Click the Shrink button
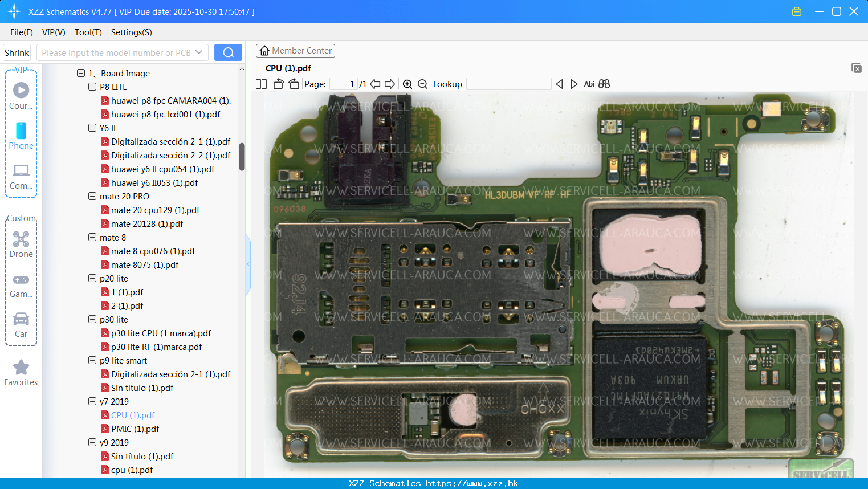868x489 pixels. (x=17, y=52)
